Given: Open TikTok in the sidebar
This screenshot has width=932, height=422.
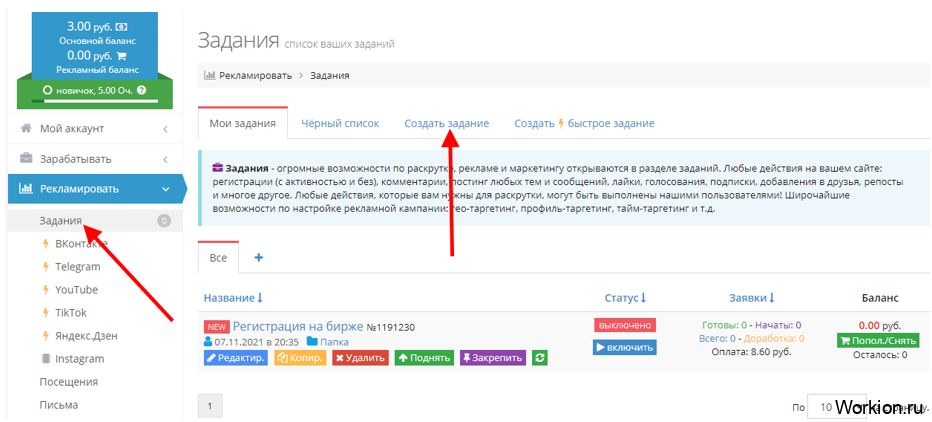Looking at the screenshot, I should pos(71,313).
